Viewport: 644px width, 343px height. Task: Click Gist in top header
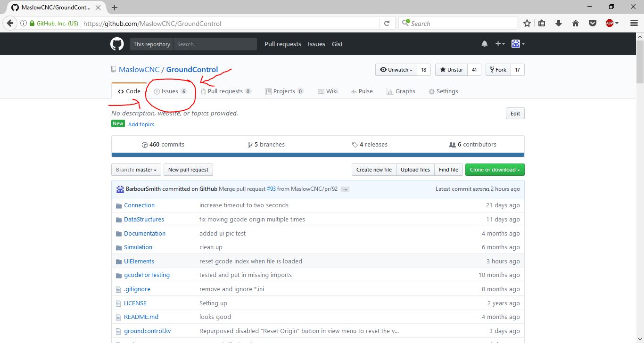coord(337,44)
